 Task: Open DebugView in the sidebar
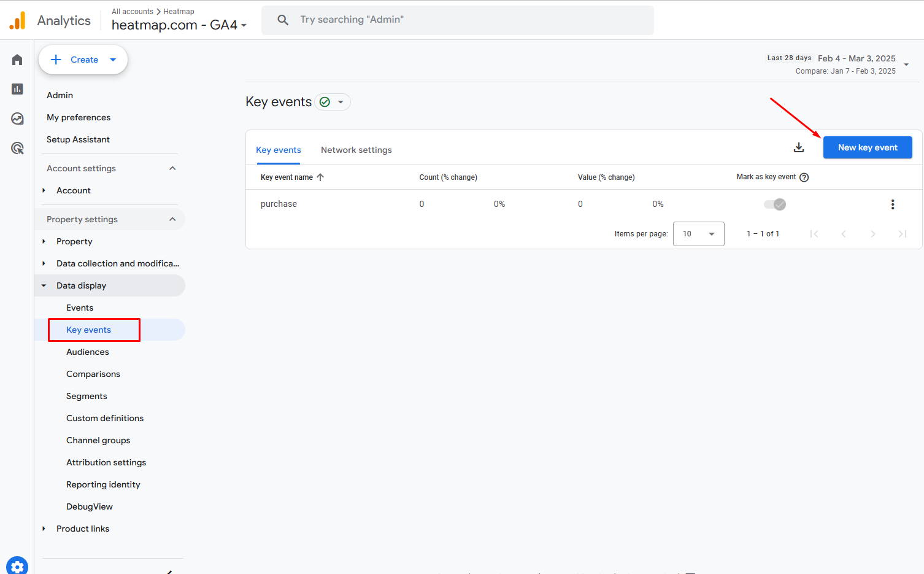pyautogui.click(x=90, y=506)
